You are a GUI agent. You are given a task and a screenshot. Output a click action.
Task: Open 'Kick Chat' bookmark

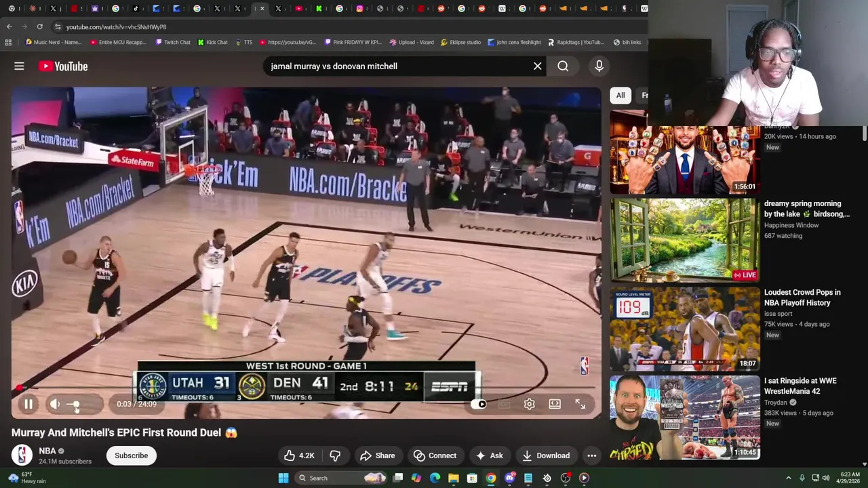point(213,42)
